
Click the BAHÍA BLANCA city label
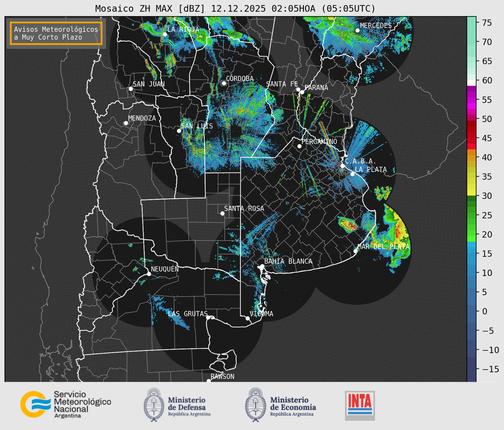[288, 261]
